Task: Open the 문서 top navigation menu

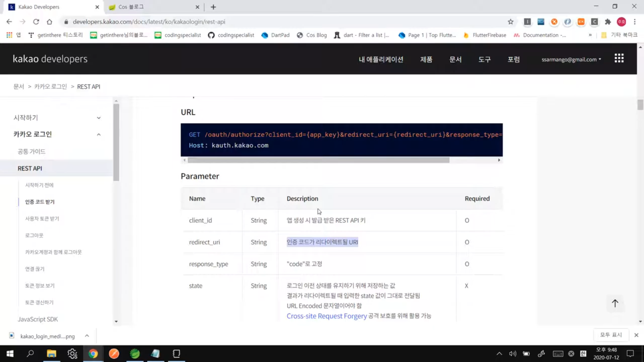Action: click(455, 59)
